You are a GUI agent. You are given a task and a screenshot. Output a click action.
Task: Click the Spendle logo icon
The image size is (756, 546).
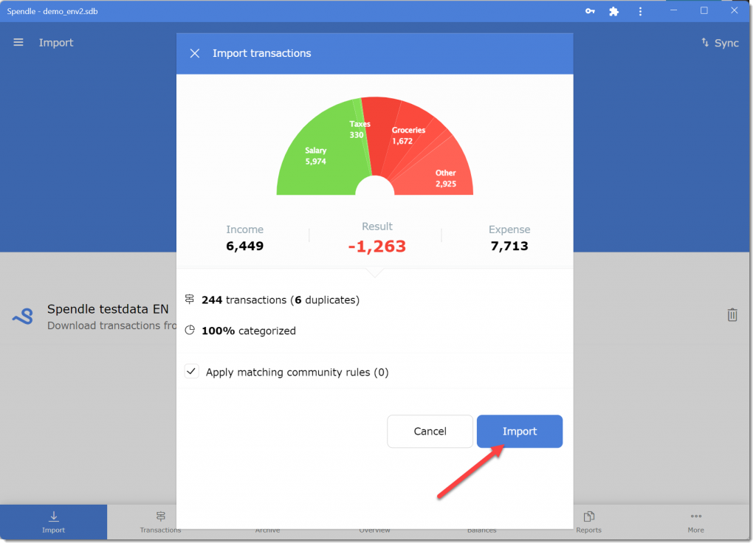point(23,317)
